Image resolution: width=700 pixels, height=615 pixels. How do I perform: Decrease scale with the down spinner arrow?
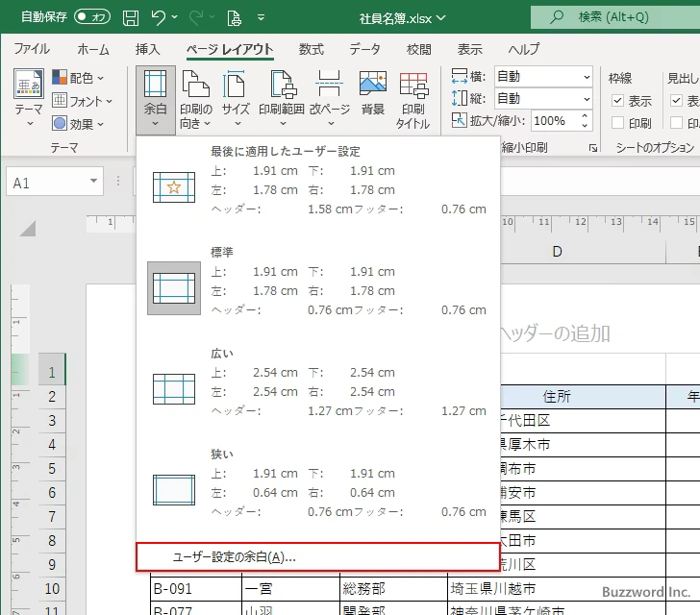point(585,126)
